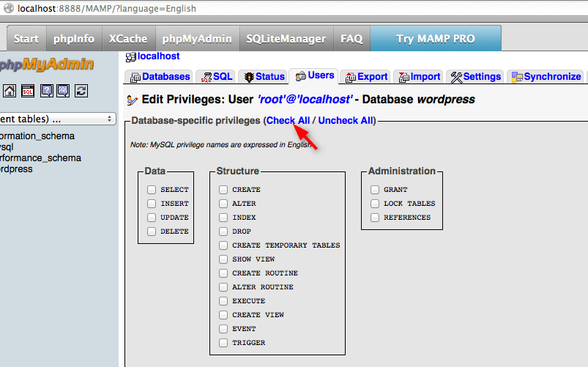Check the UPDATE privilege
This screenshot has height=367, width=588.
(152, 218)
